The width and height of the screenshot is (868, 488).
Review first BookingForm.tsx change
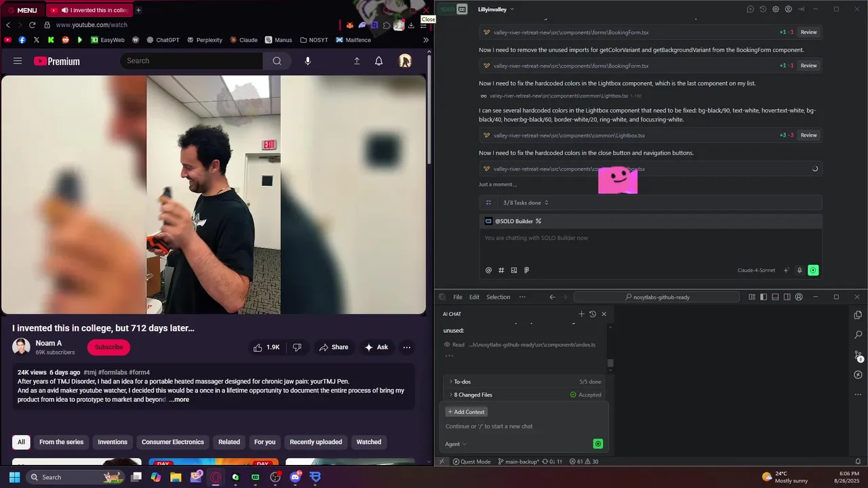point(808,32)
